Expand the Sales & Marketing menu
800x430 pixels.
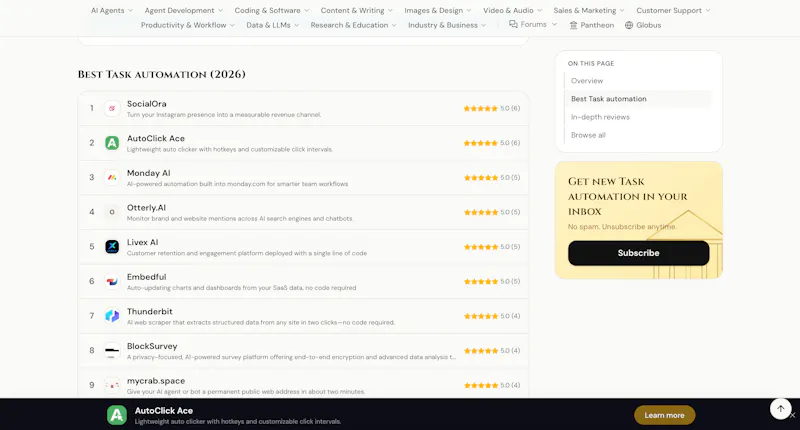pos(589,10)
